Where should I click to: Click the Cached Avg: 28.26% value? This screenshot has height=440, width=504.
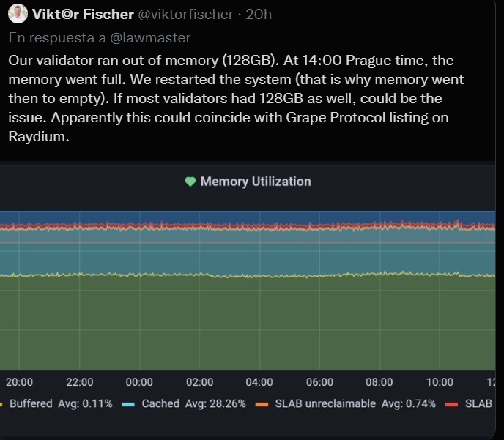[215, 403]
